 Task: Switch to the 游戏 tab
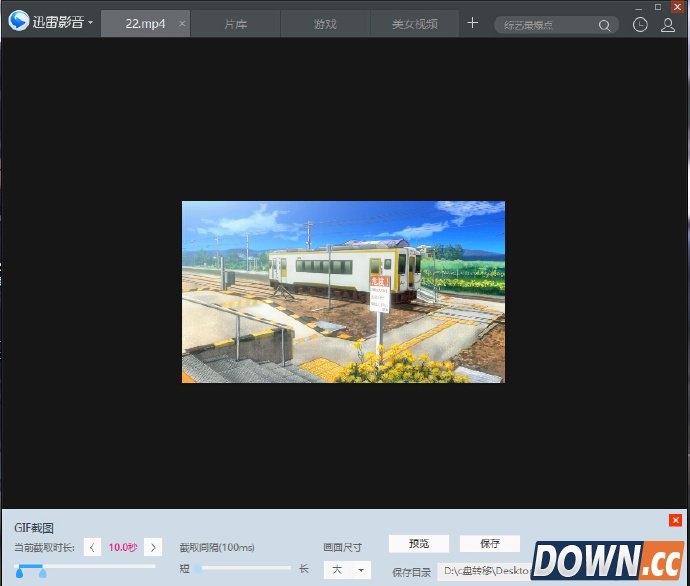coord(325,23)
